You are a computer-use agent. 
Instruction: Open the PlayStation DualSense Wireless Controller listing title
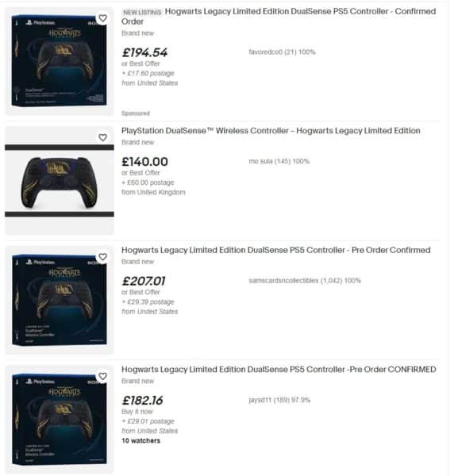pos(271,131)
